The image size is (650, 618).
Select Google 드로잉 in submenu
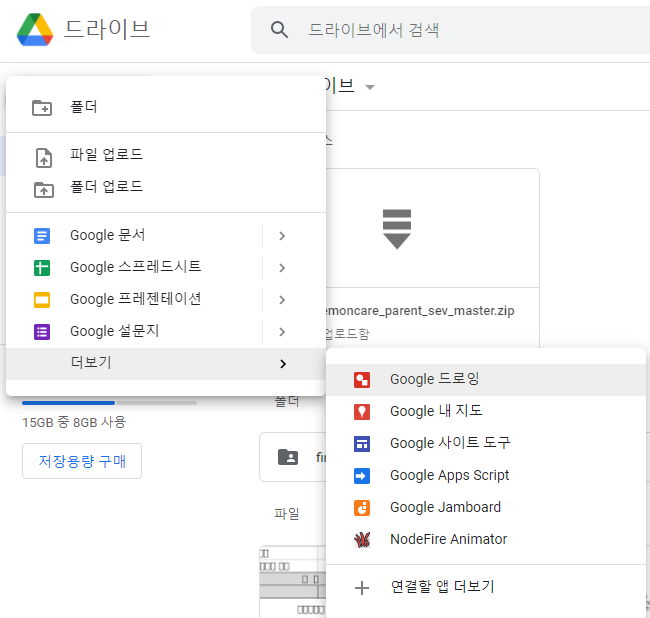click(x=486, y=380)
